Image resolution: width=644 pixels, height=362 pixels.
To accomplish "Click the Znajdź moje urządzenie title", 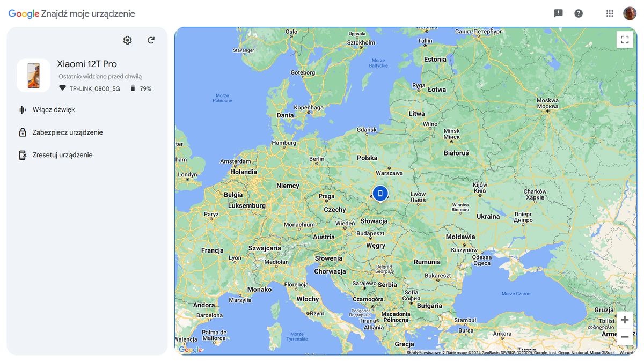I will pyautogui.click(x=88, y=14).
